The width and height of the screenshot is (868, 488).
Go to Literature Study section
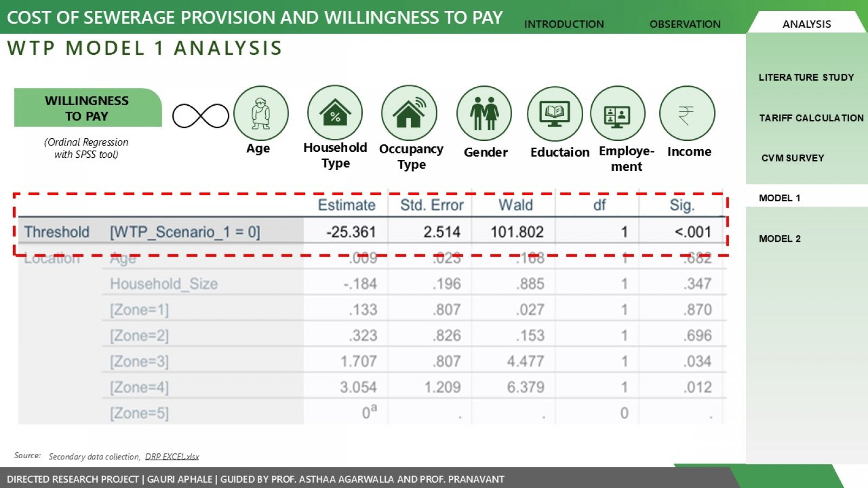point(806,77)
